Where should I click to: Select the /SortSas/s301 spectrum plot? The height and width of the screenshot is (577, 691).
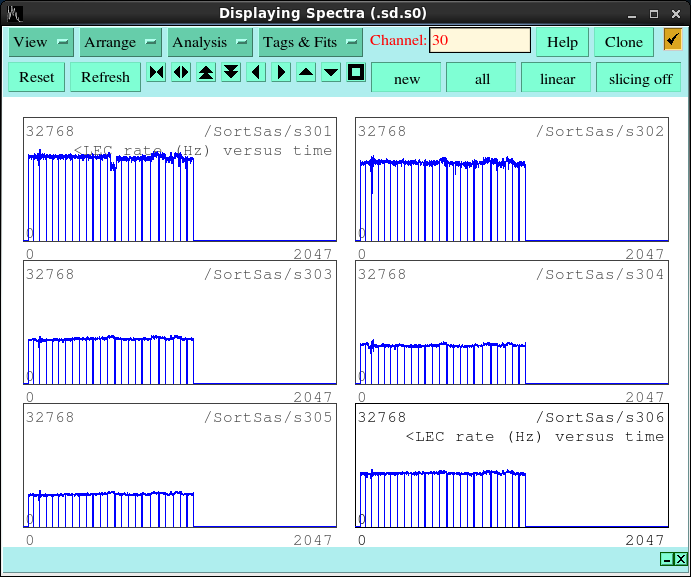pyautogui.click(x=180, y=179)
